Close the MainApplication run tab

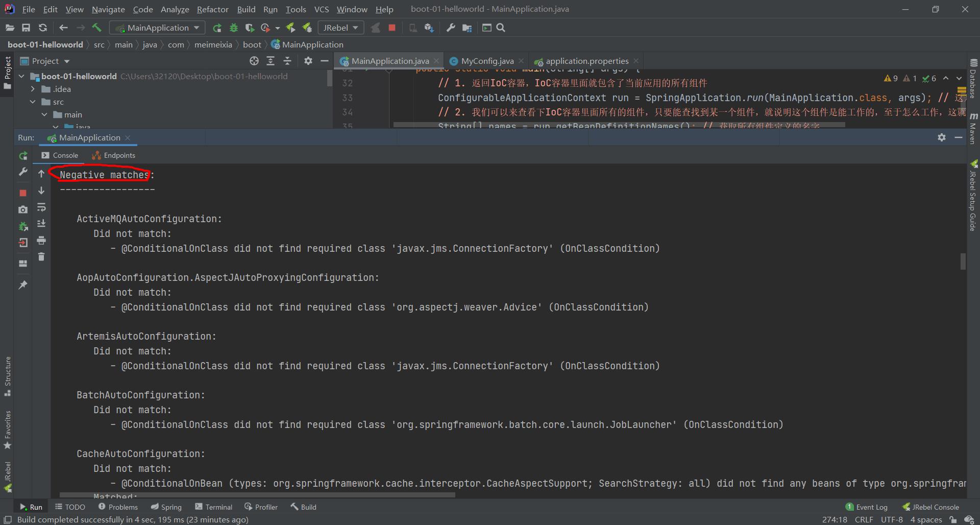coord(128,138)
